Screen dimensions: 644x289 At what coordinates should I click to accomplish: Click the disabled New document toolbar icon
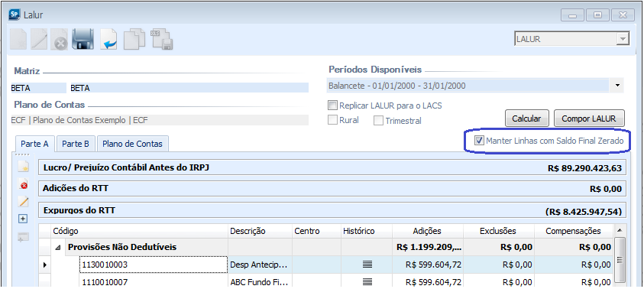click(x=19, y=40)
